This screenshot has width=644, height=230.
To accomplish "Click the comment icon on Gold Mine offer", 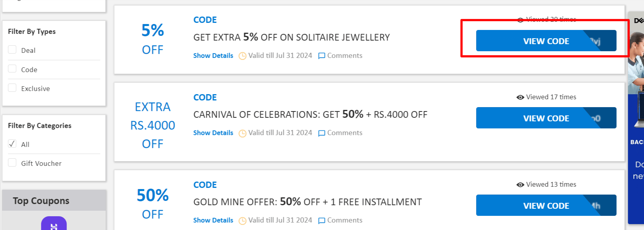I will [x=322, y=221].
